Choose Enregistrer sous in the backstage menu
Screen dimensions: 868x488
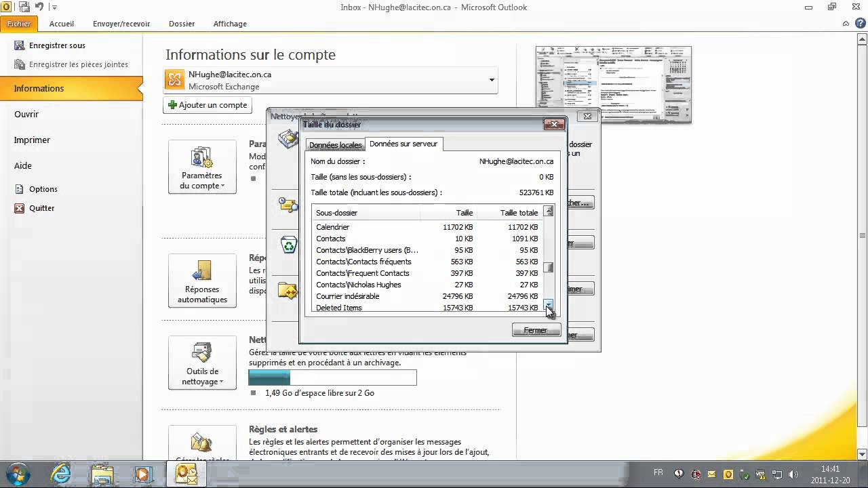50,45
